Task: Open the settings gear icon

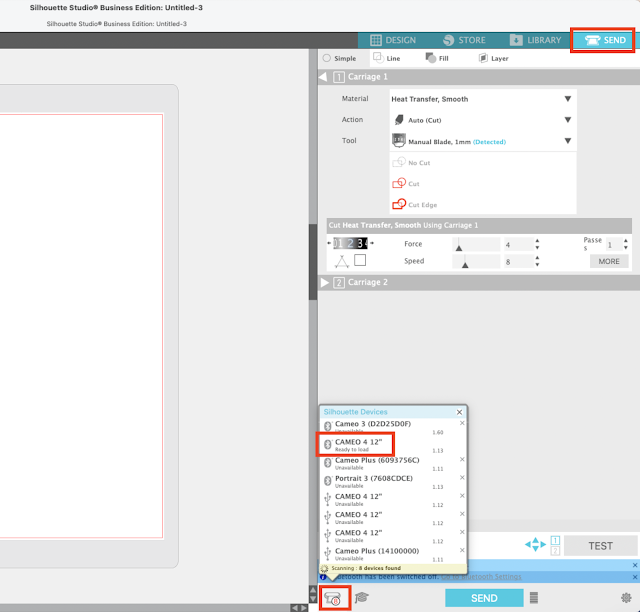Action: tap(626, 598)
